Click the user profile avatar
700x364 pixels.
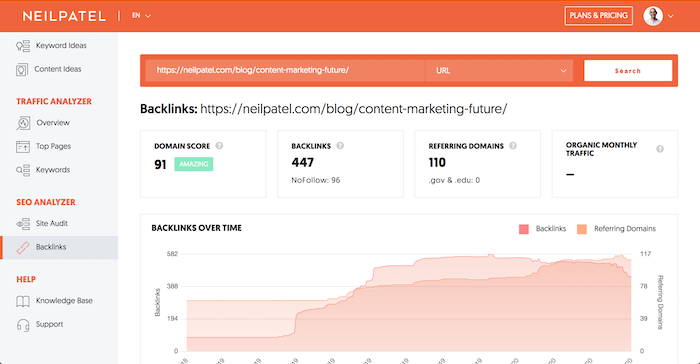[x=653, y=16]
